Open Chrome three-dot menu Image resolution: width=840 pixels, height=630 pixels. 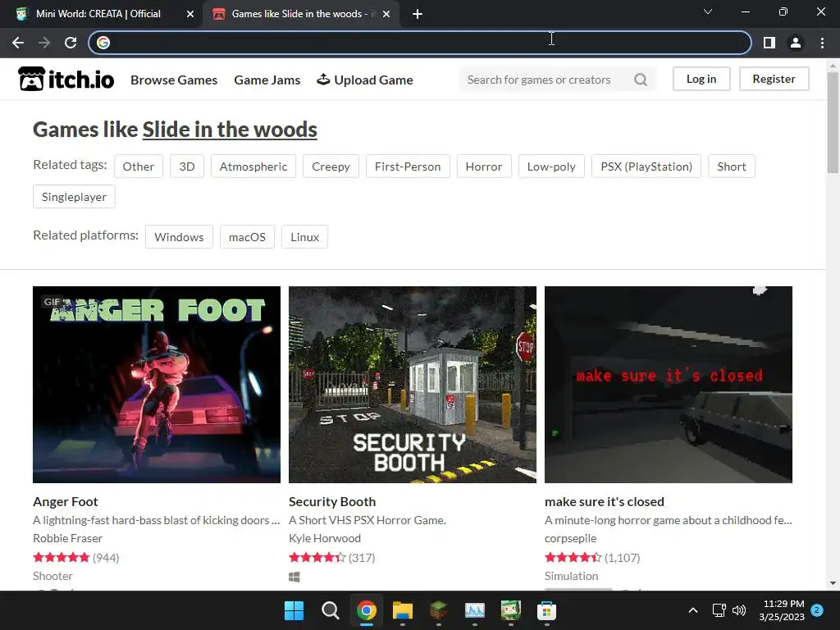click(822, 43)
